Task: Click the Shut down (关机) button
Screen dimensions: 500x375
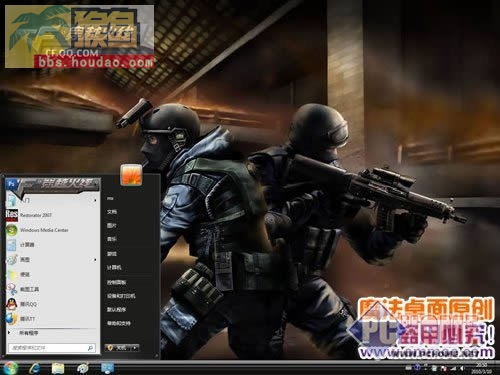Action: [118, 348]
